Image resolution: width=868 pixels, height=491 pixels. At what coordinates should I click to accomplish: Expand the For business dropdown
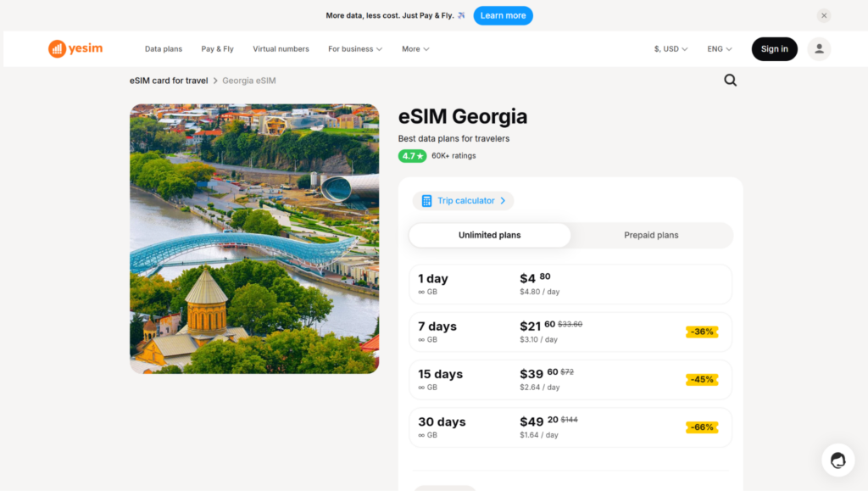point(355,48)
